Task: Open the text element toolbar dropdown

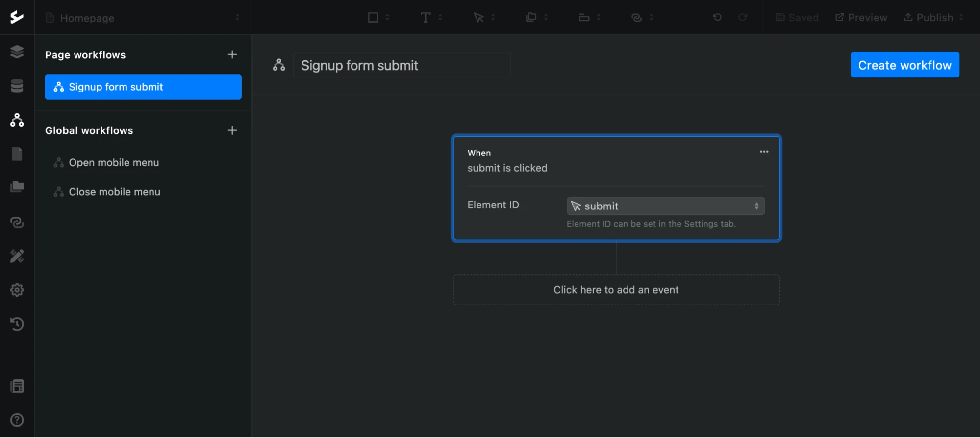Action: point(431,17)
